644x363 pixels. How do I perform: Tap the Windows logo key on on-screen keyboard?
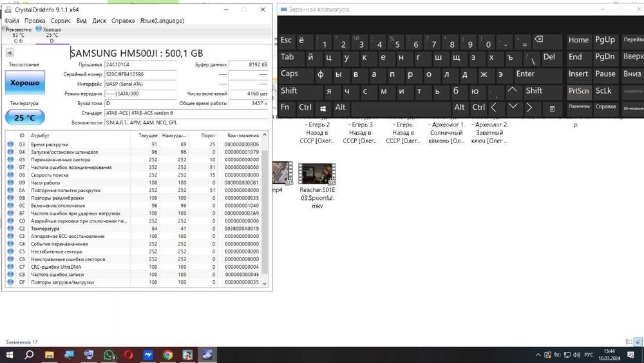[x=323, y=108]
